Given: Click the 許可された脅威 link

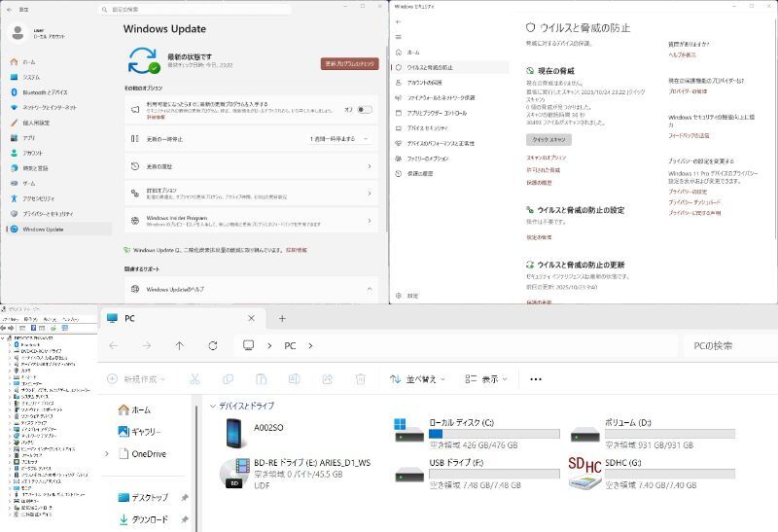Looking at the screenshot, I should point(544,170).
